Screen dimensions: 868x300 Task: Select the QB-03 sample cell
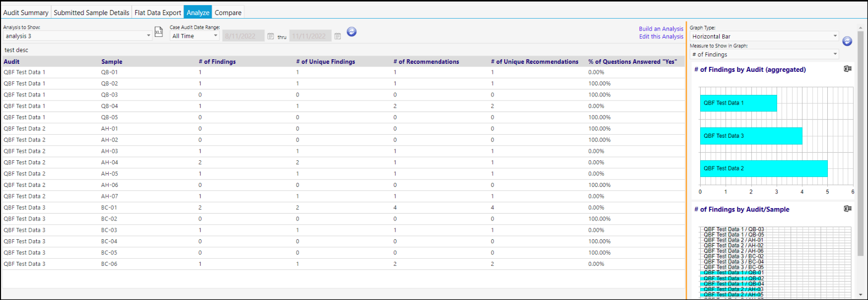(x=110, y=95)
